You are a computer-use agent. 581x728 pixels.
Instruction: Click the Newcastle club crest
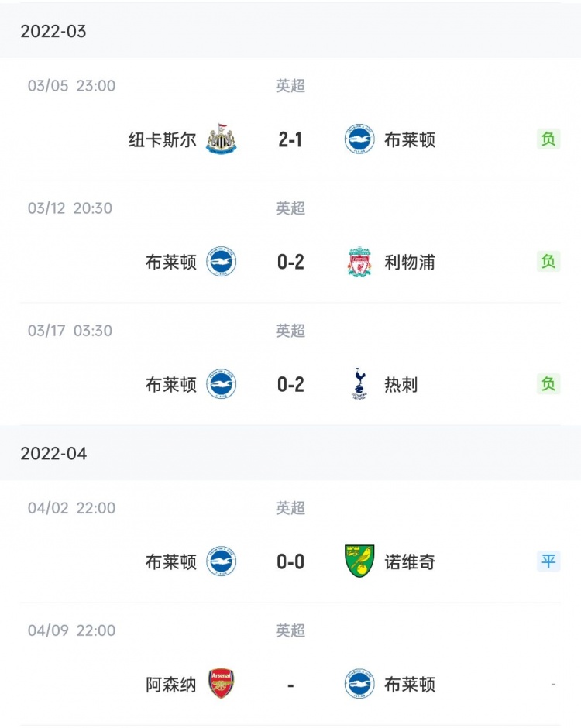221,139
